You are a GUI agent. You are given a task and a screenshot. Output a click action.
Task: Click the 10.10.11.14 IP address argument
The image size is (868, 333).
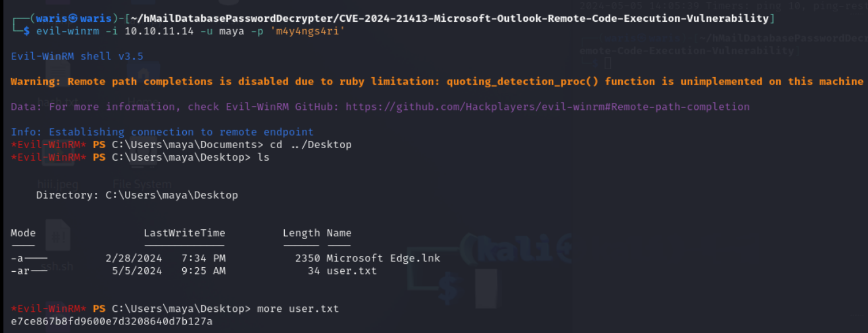pyautogui.click(x=159, y=31)
